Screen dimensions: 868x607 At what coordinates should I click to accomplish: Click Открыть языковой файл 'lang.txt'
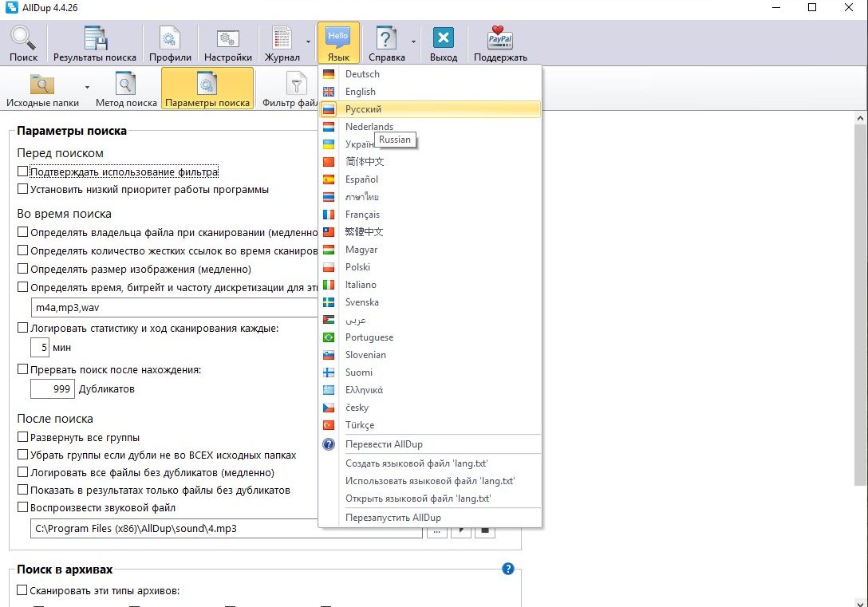tap(430, 499)
